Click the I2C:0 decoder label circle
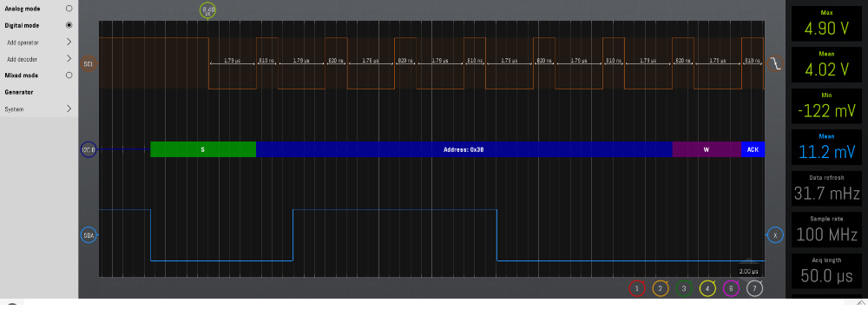 point(89,149)
